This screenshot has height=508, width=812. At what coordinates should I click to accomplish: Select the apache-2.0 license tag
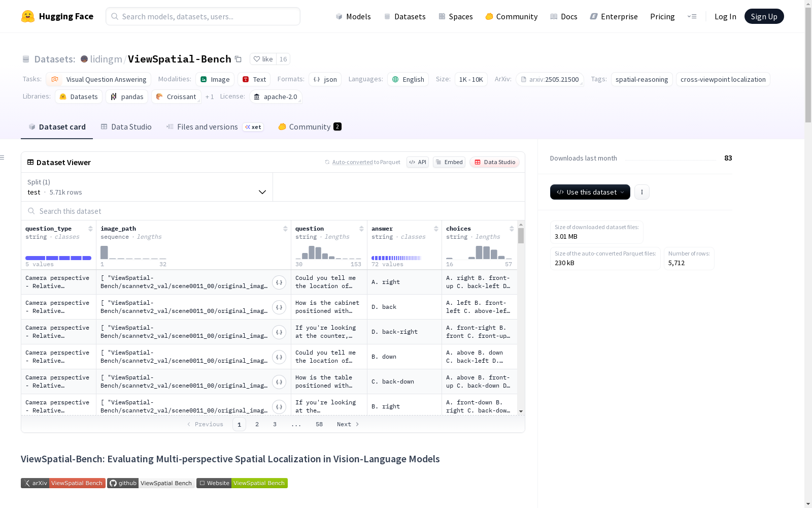276,97
